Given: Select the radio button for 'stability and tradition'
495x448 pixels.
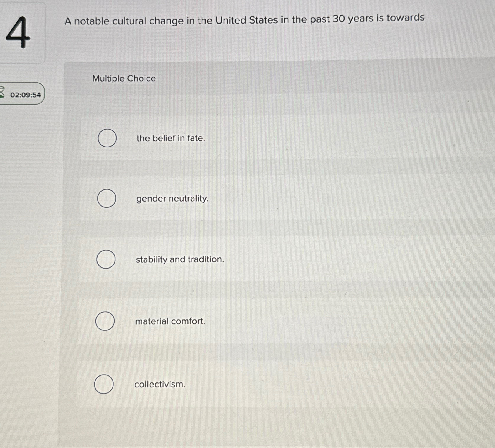Looking at the screenshot, I should [105, 259].
